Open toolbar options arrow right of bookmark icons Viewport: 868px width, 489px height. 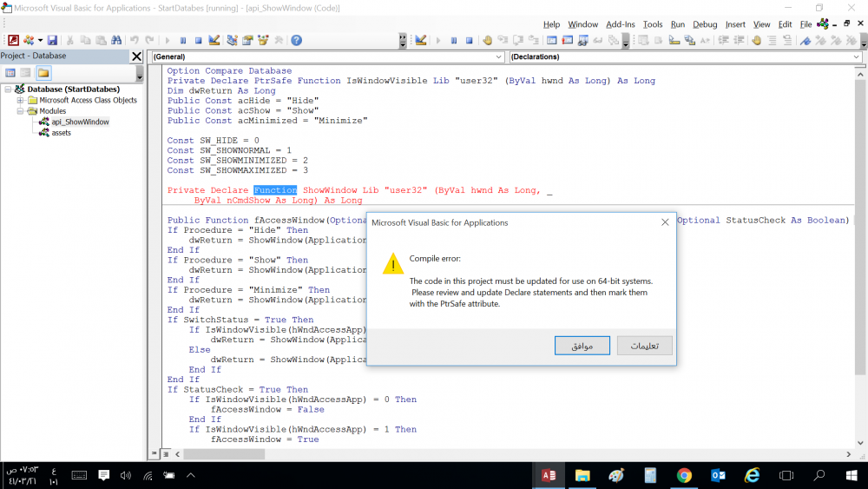point(864,41)
